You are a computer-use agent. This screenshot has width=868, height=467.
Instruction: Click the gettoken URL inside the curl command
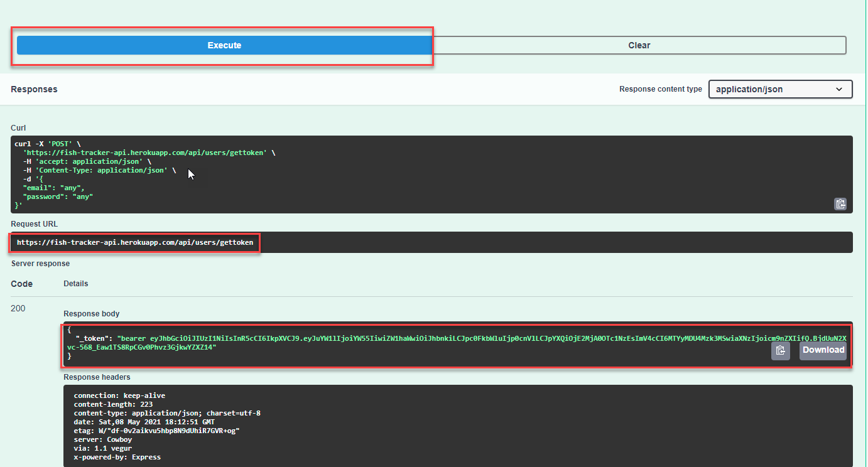[146, 153]
